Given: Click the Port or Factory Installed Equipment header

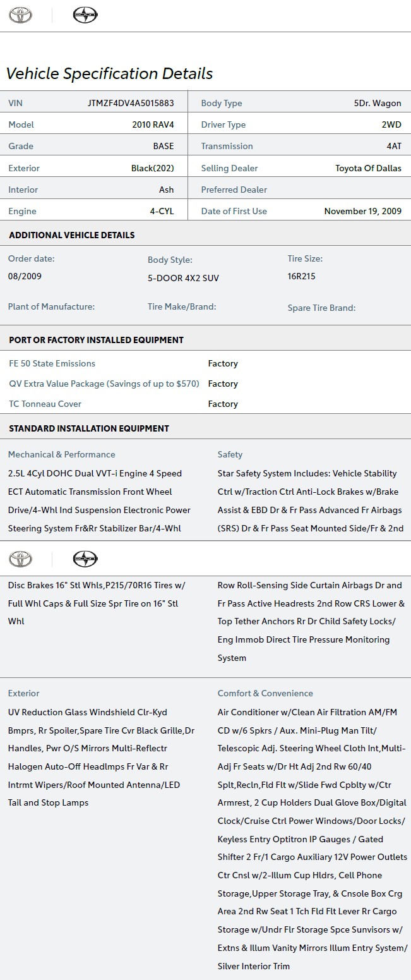Looking at the screenshot, I should click(x=96, y=340).
